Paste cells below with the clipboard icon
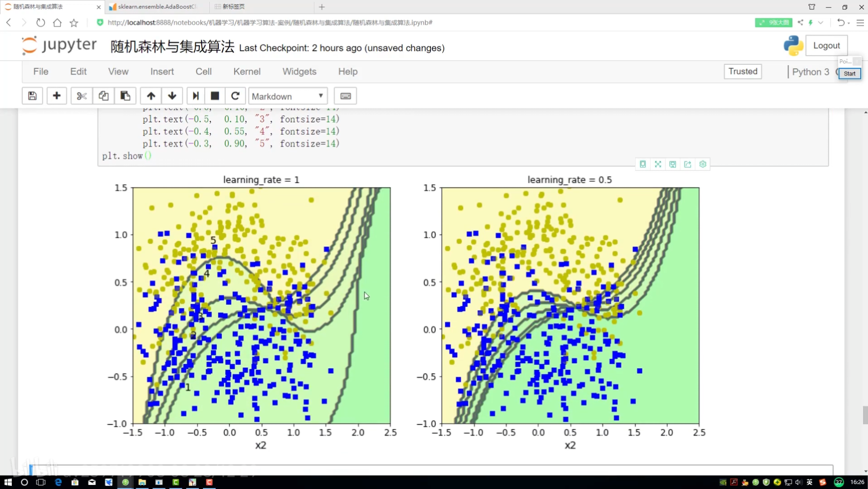The width and height of the screenshot is (868, 489). [125, 96]
